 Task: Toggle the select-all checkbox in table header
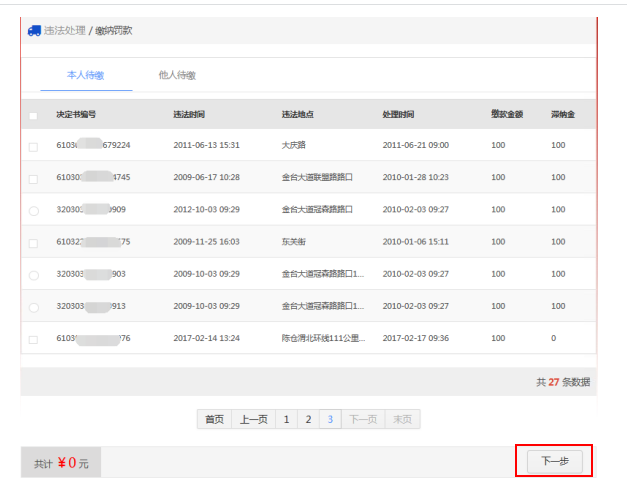[x=33, y=115]
